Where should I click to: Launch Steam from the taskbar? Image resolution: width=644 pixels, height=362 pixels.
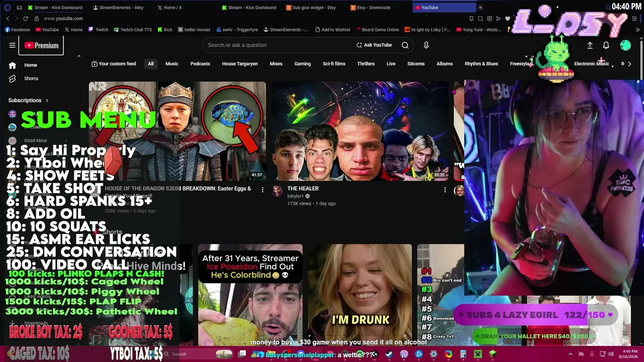[x=389, y=354]
